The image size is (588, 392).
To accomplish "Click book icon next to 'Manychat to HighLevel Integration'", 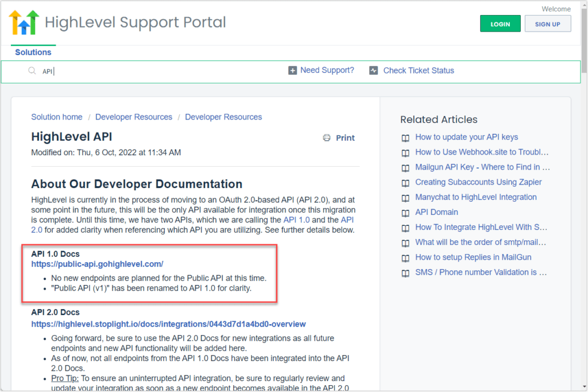I will pos(405,198).
